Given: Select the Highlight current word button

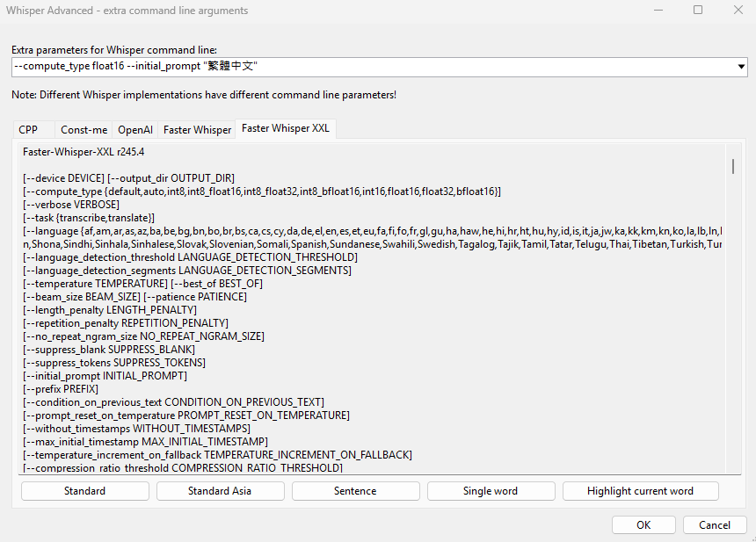Looking at the screenshot, I should 640,491.
